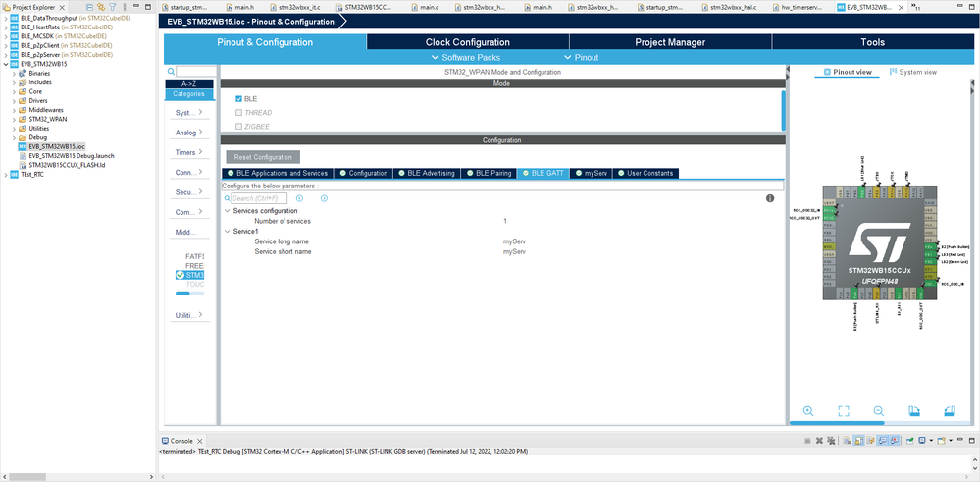The image size is (980, 482).
Task: Click the parameter Search field
Action: click(x=259, y=198)
